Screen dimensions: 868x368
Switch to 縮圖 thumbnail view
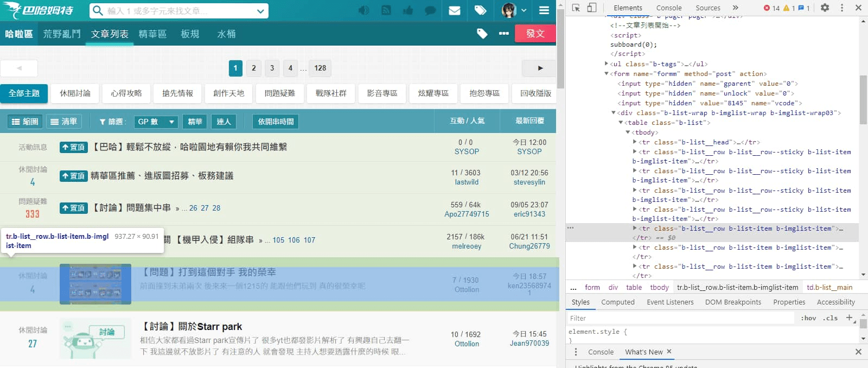25,122
